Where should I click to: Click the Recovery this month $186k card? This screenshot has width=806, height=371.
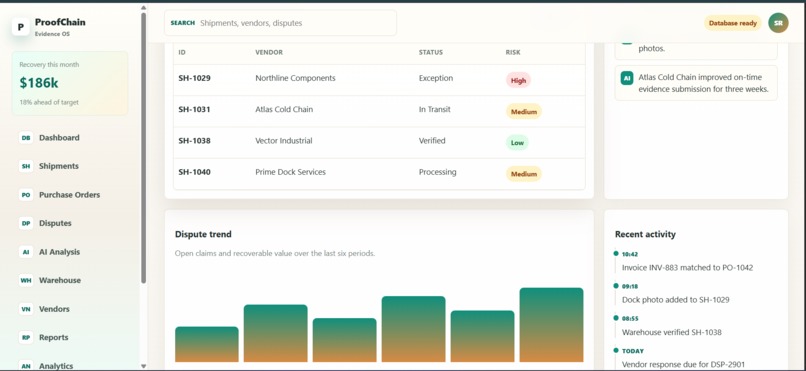click(x=70, y=83)
